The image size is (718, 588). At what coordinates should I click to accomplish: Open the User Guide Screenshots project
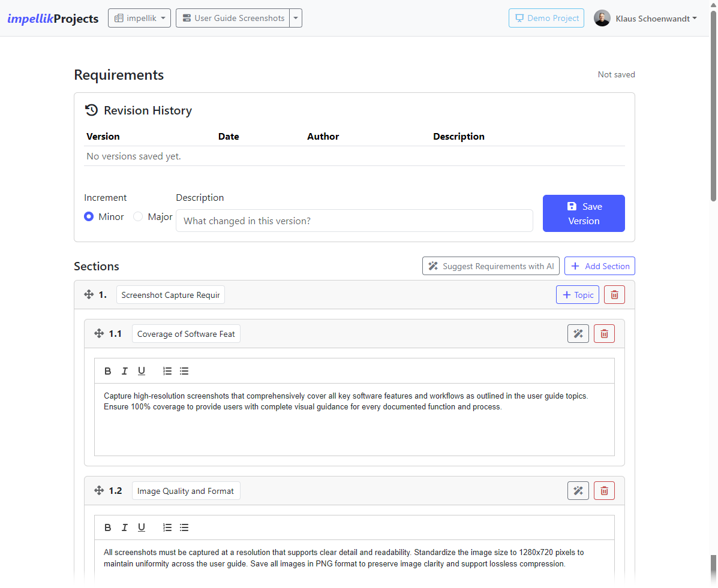pyautogui.click(x=233, y=19)
